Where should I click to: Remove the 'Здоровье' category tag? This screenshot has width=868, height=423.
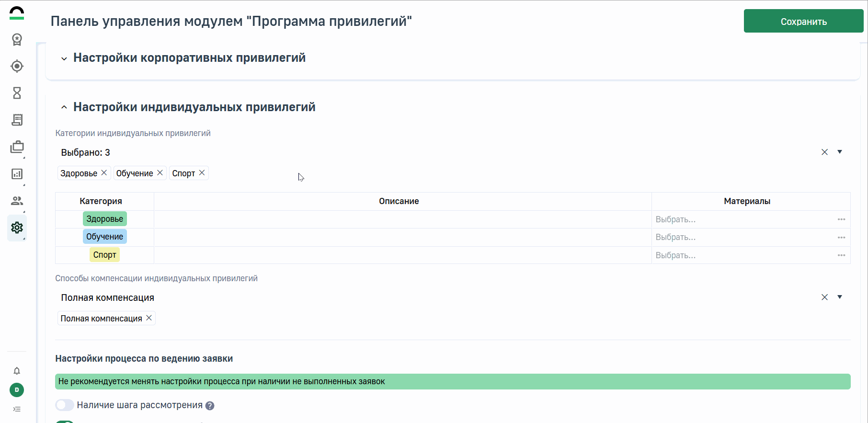pos(104,172)
